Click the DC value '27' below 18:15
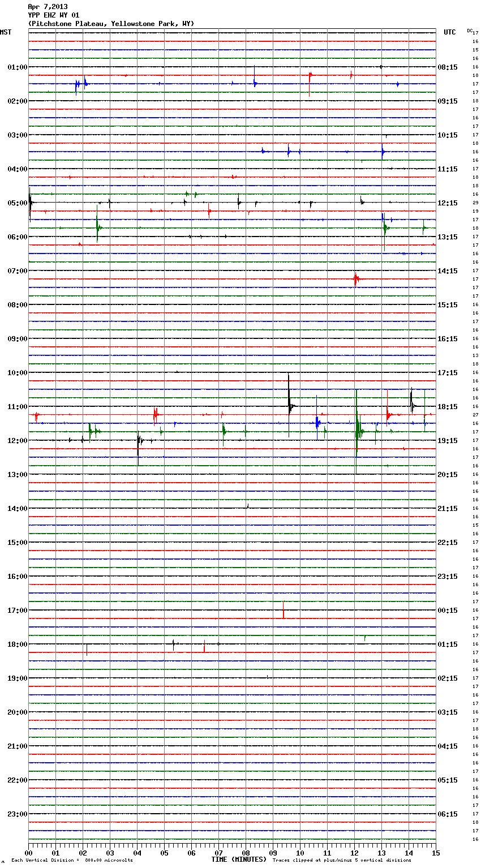 point(475,415)
